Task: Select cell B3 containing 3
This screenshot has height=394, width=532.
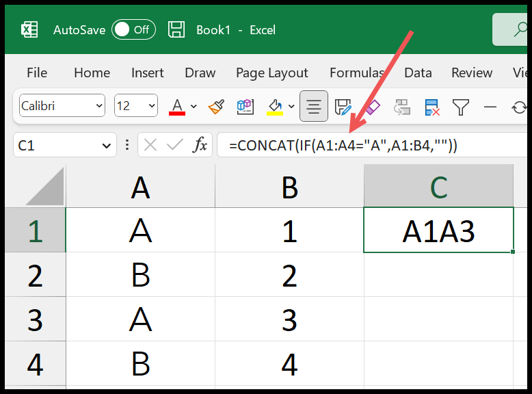Action: (x=289, y=319)
